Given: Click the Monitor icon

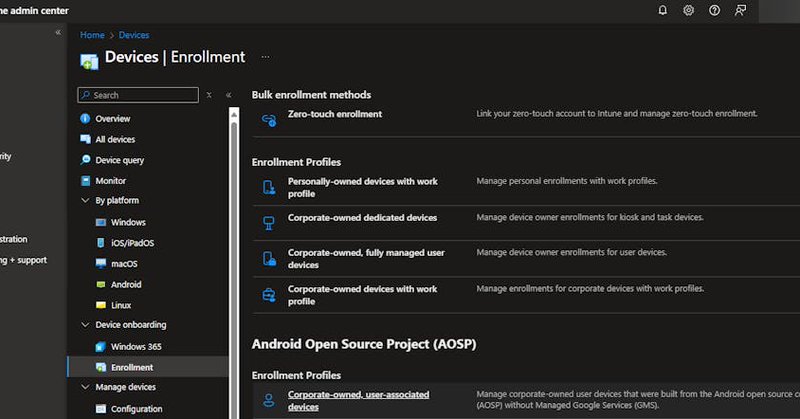Looking at the screenshot, I should tap(85, 181).
